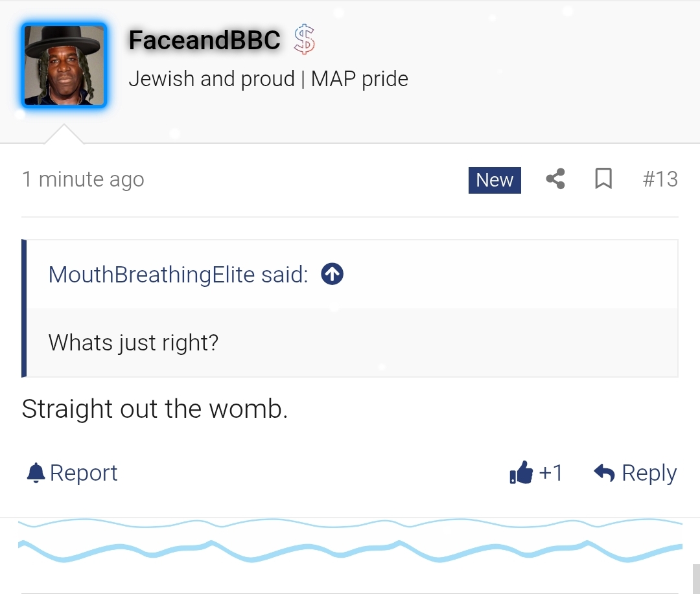Viewport: 700px width, 594px height.
Task: Open the poster's avatar thumbnail
Action: 64,65
